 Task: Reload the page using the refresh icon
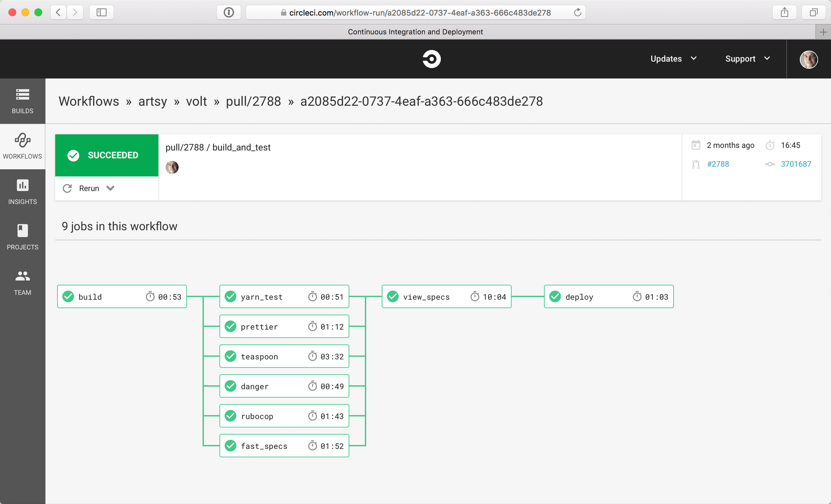577,12
